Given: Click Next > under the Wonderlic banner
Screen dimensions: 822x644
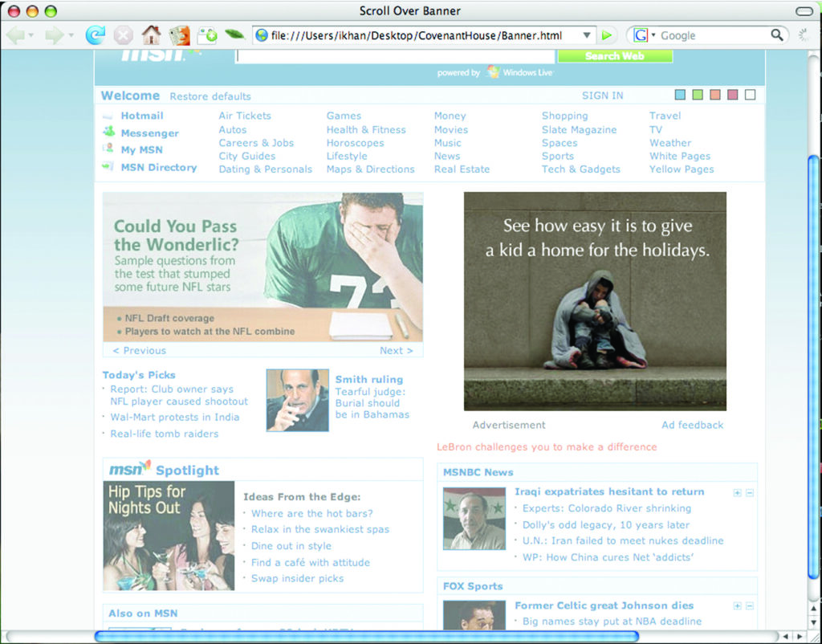Looking at the screenshot, I should tap(397, 350).
